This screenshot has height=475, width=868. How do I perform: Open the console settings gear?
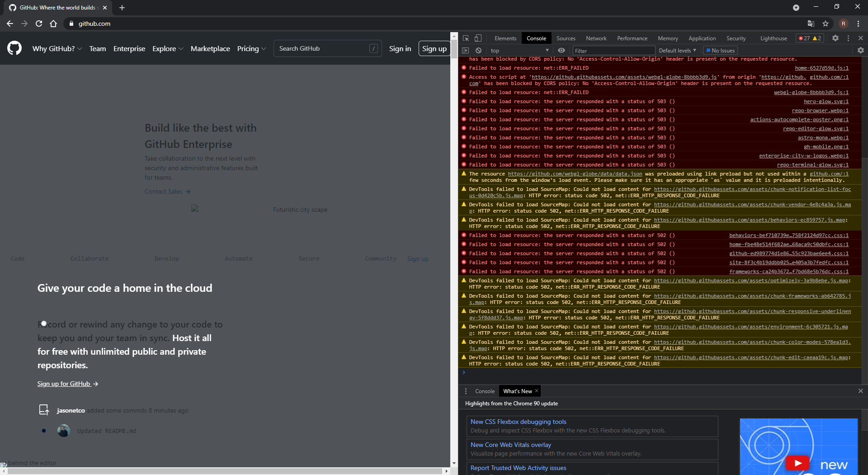861,51
